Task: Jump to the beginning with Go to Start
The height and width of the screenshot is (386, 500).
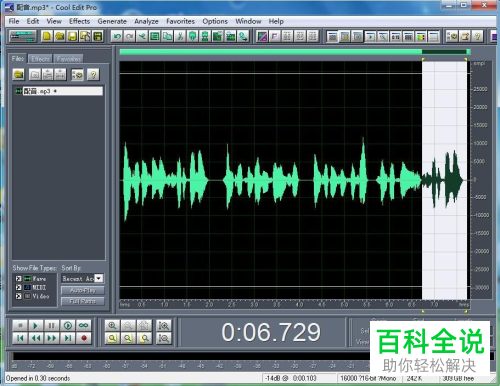Action: [20, 338]
